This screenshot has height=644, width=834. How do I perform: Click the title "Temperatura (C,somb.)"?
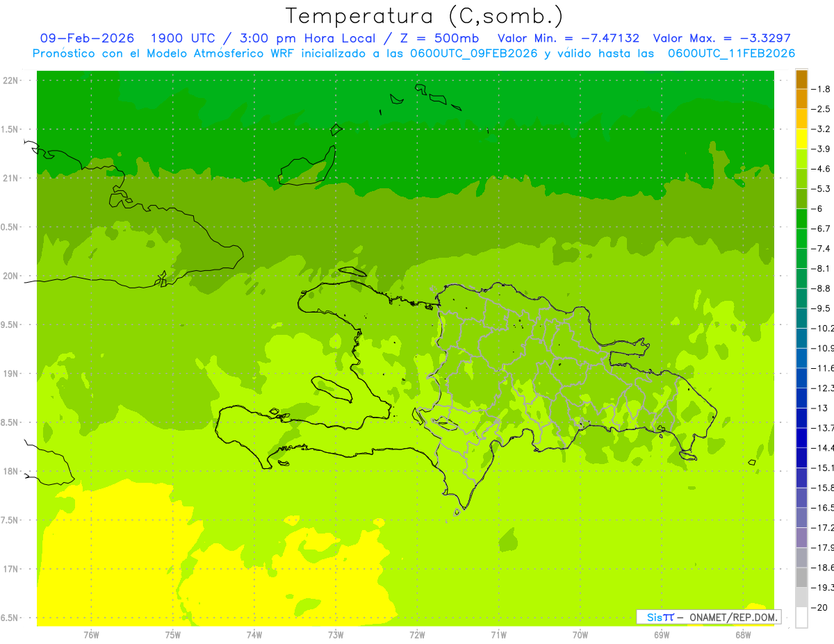425,17
